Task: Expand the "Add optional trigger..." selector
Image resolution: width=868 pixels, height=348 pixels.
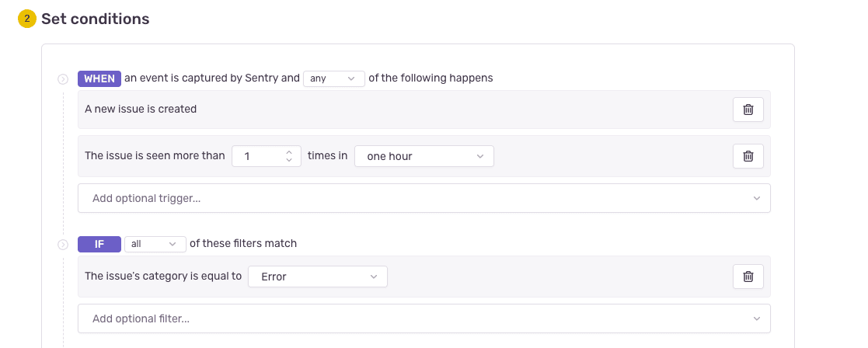Action: [424, 198]
